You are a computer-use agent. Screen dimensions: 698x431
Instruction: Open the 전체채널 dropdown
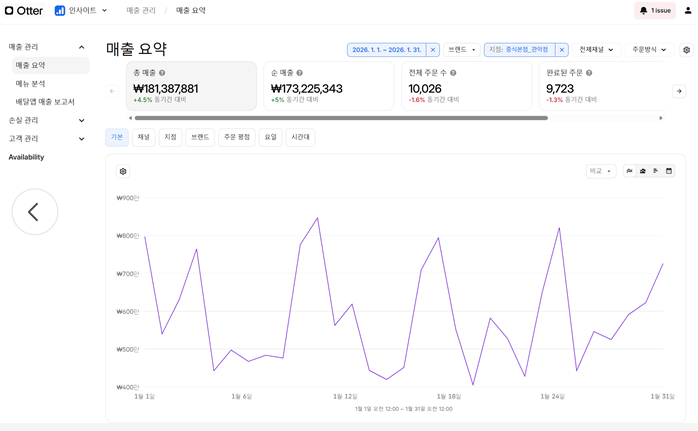click(596, 50)
